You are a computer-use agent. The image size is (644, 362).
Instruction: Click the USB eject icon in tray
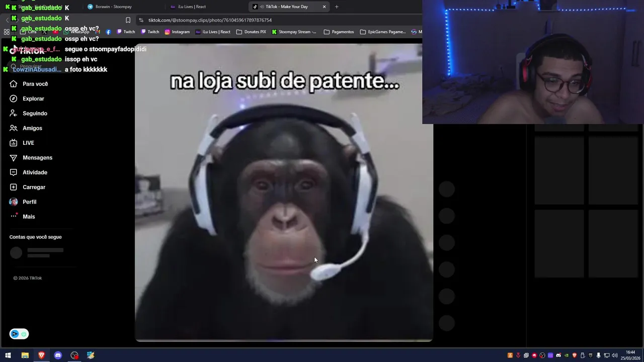583,355
